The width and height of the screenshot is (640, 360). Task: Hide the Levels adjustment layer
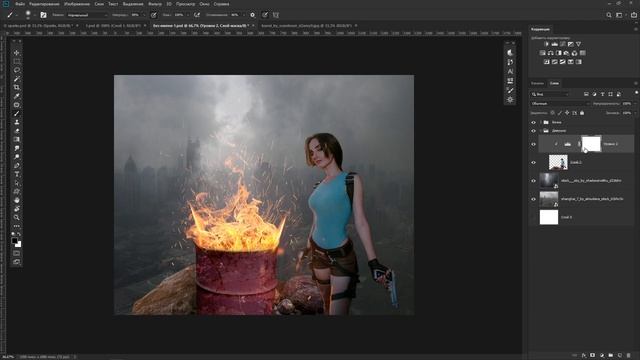pos(533,144)
